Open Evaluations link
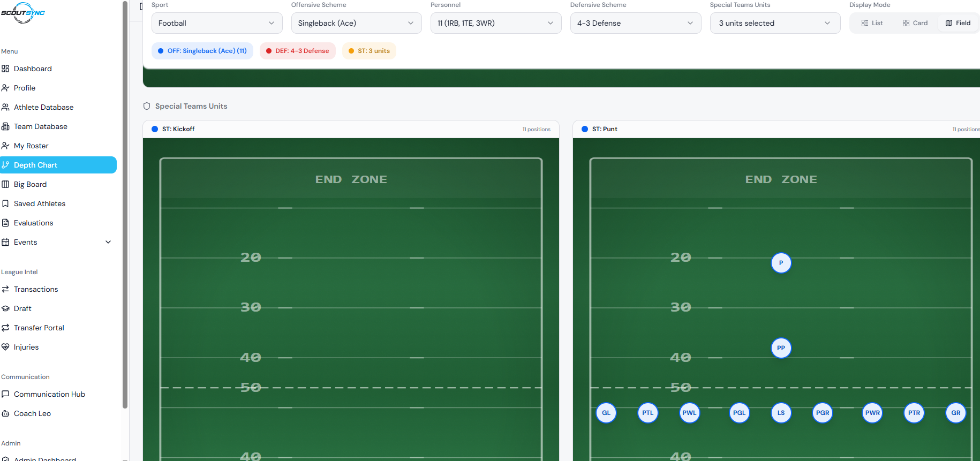Screen dimensions: 980x461 pyautogui.click(x=58, y=223)
